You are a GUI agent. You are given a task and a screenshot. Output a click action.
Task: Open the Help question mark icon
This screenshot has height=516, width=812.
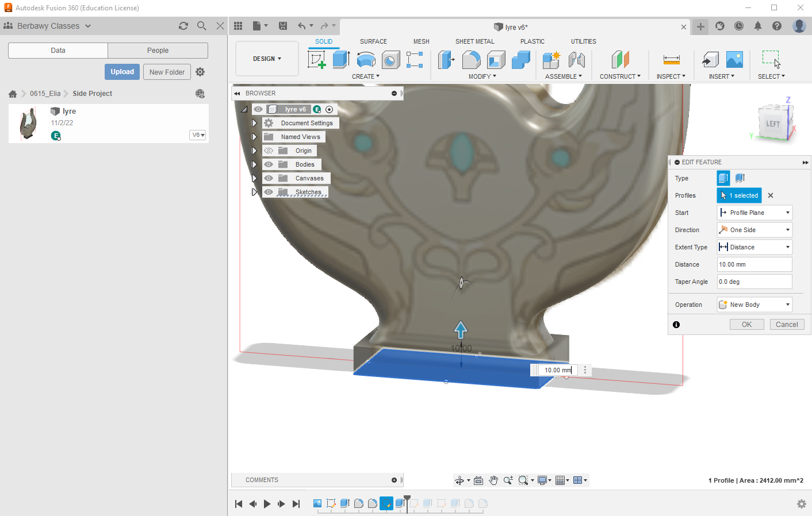point(777,26)
